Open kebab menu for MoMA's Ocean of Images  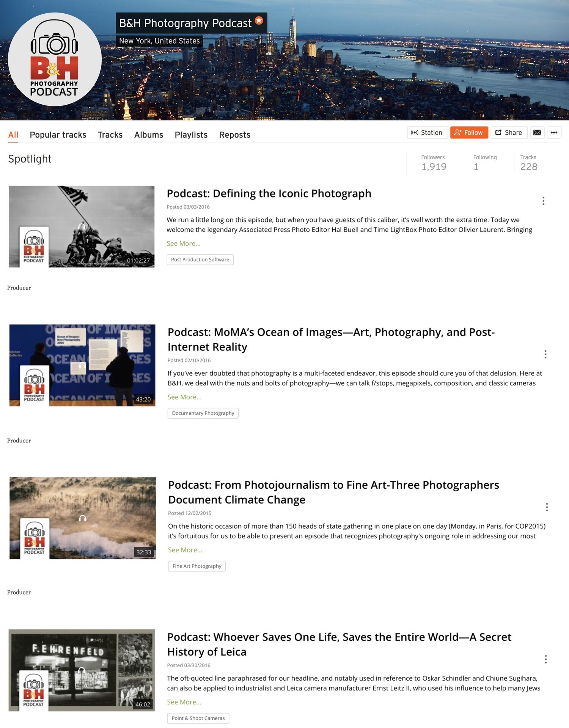[545, 354]
